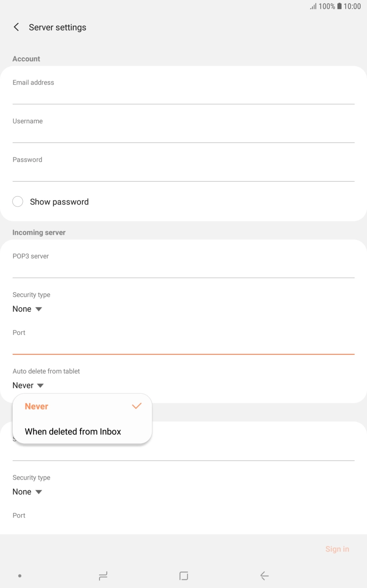This screenshot has height=588, width=367.
Task: Select Never in the popup menu
Action: [36, 406]
